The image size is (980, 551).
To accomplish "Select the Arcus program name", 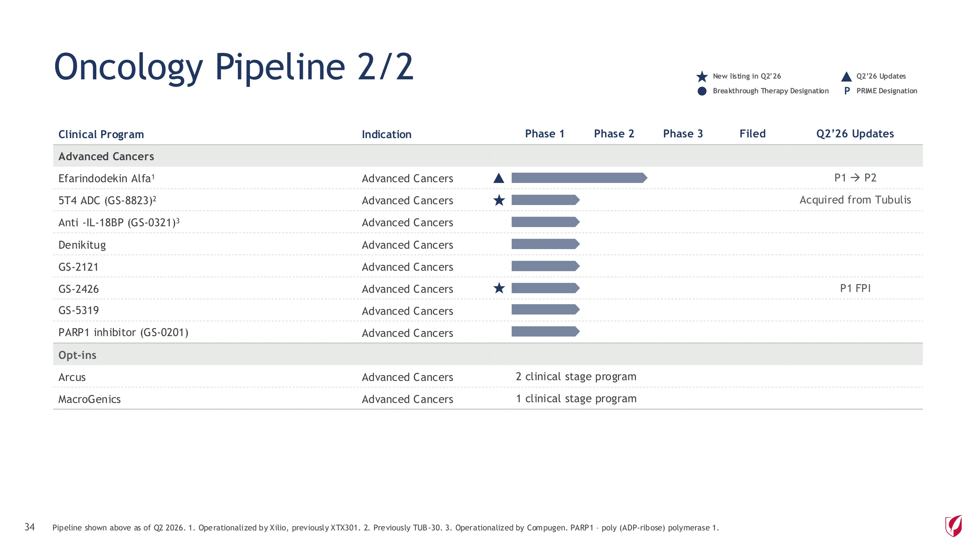I will [x=72, y=377].
